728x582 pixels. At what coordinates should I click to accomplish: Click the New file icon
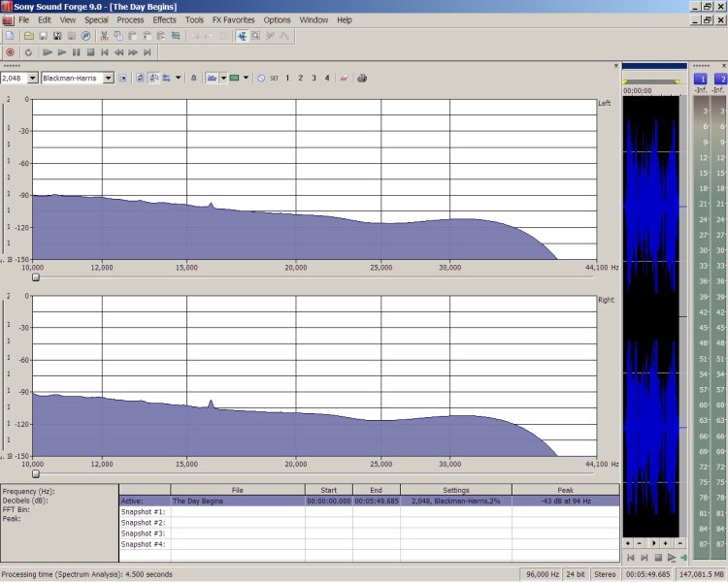click(x=10, y=36)
